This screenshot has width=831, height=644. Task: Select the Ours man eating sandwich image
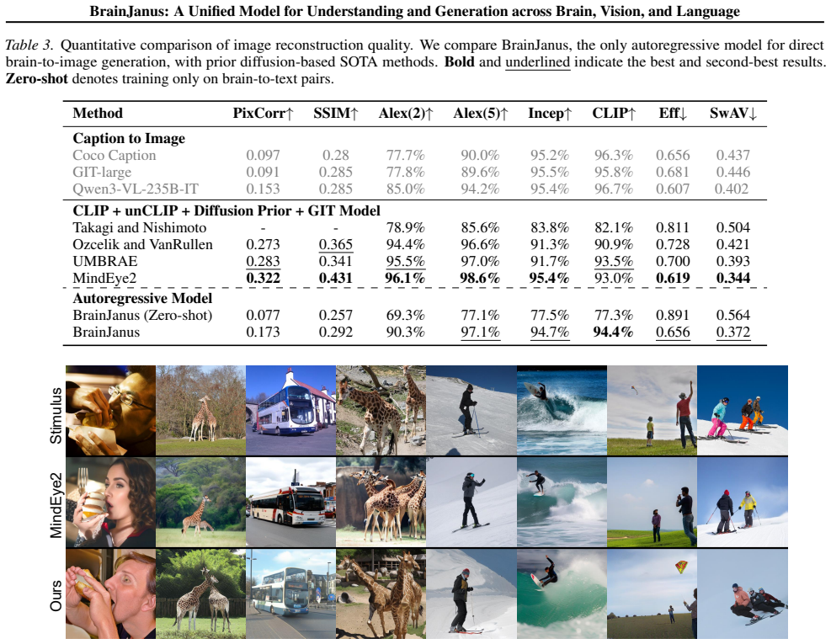pyautogui.click(x=111, y=593)
